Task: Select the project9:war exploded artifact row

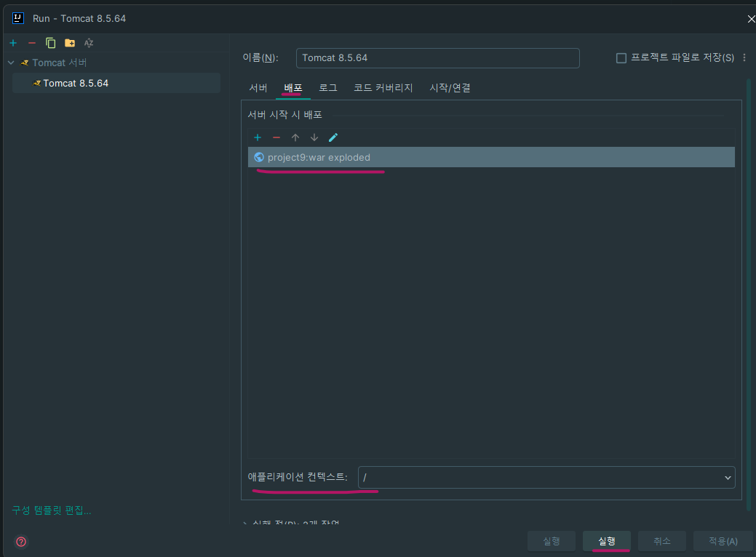Action: click(x=491, y=157)
